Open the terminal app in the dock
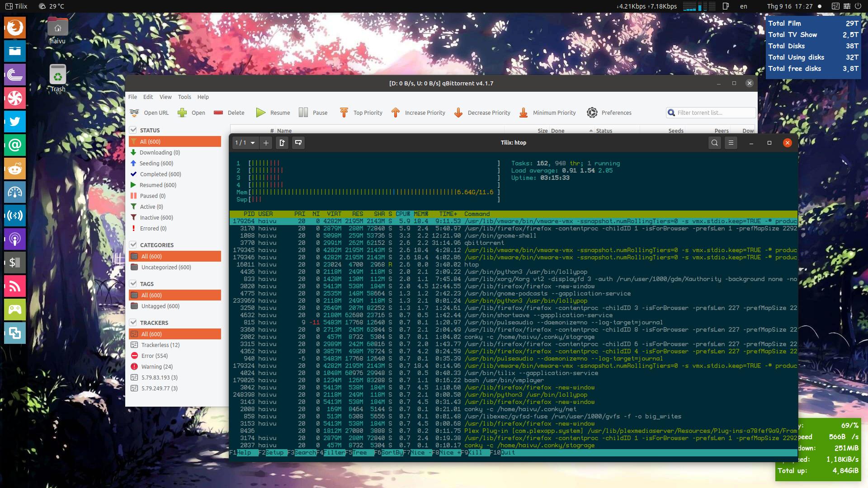868x488 pixels. [x=15, y=263]
